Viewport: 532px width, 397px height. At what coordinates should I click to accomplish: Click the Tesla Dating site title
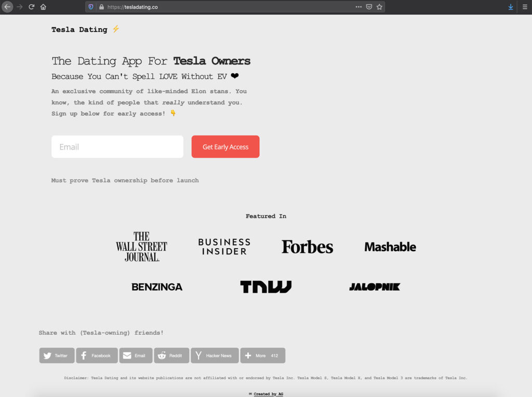79,30
